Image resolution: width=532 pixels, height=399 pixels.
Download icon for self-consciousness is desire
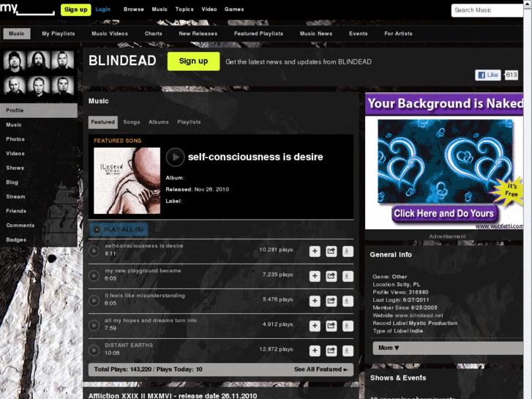tap(348, 251)
